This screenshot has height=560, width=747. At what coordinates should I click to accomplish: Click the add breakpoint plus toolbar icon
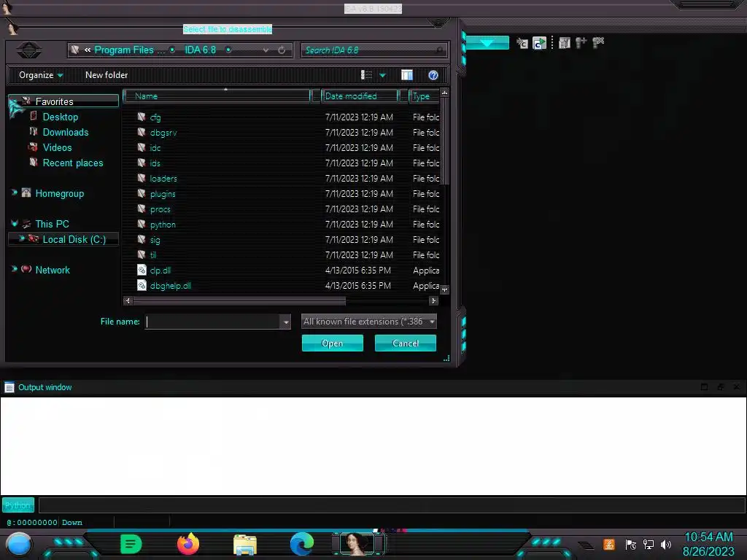(x=581, y=43)
